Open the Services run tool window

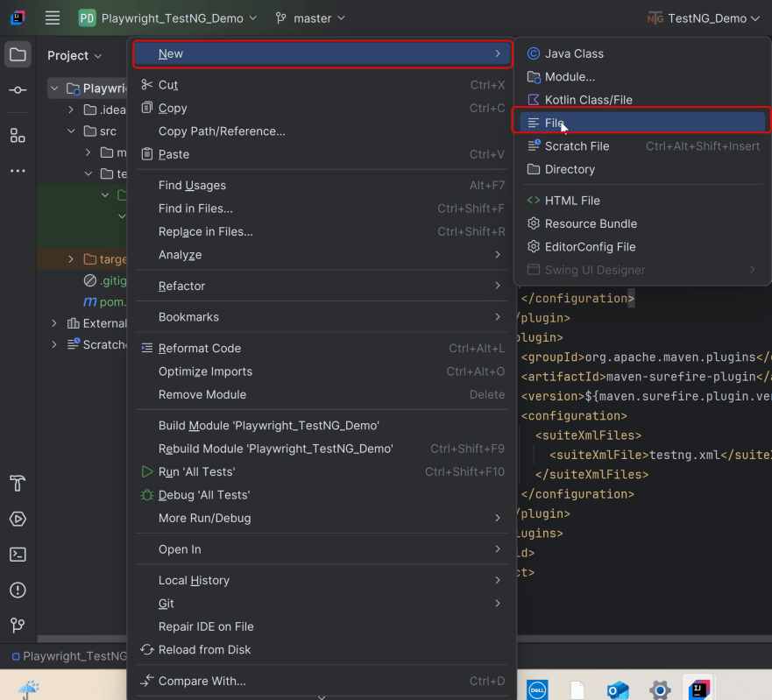(18, 519)
